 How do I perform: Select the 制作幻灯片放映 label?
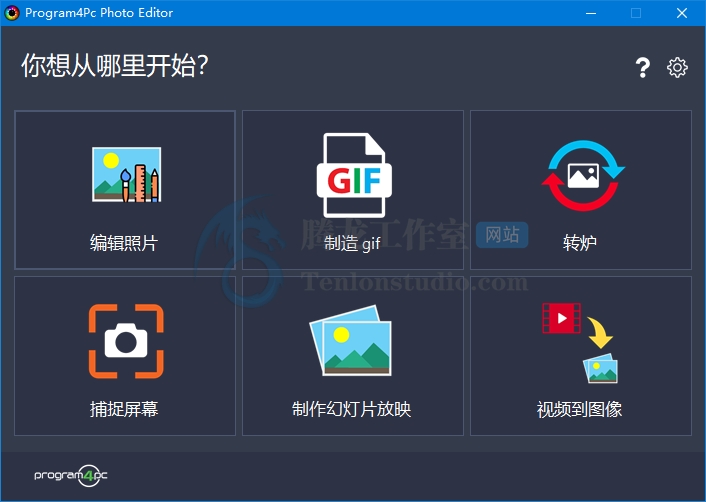pos(351,409)
